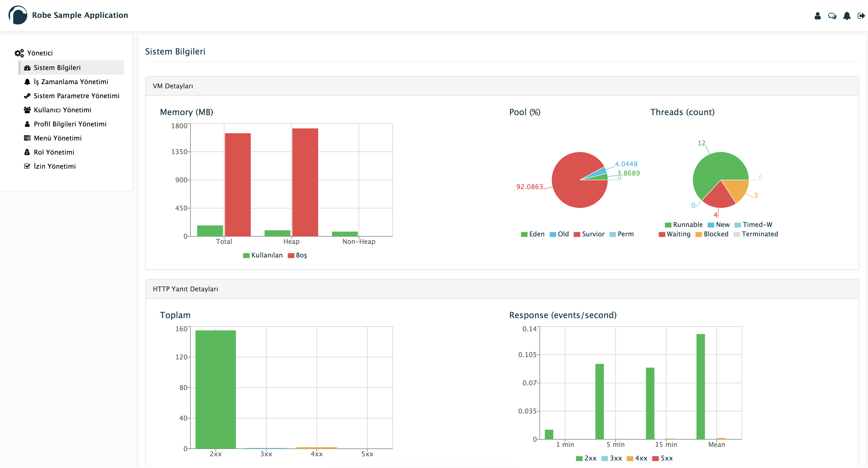Click the green Total Kullanılan bar
868x468 pixels.
coord(210,231)
